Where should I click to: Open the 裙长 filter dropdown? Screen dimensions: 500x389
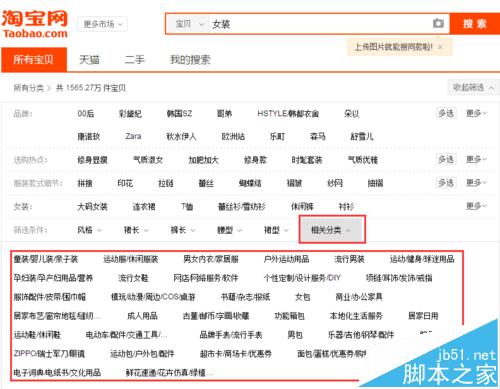click(x=136, y=230)
